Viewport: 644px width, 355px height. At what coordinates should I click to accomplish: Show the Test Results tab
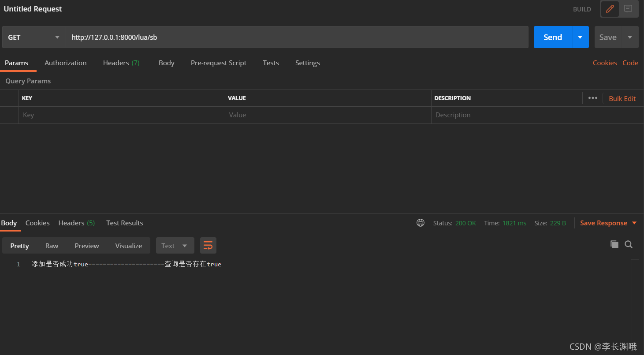pyautogui.click(x=125, y=223)
